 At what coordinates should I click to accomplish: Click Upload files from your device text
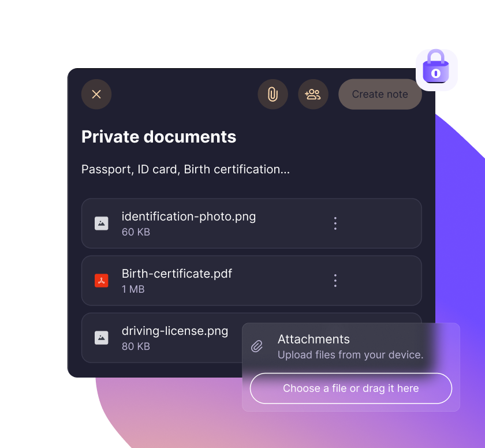[x=350, y=355]
